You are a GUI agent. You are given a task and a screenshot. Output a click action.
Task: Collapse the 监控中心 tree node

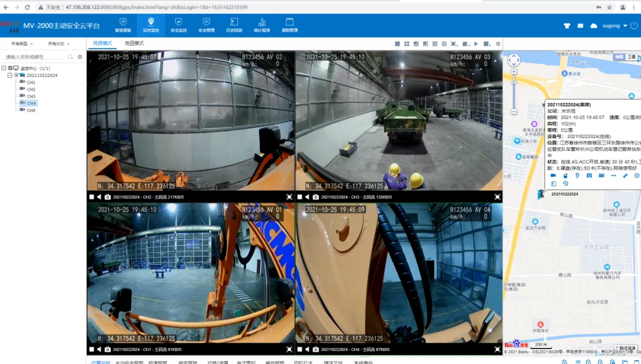tap(4, 68)
